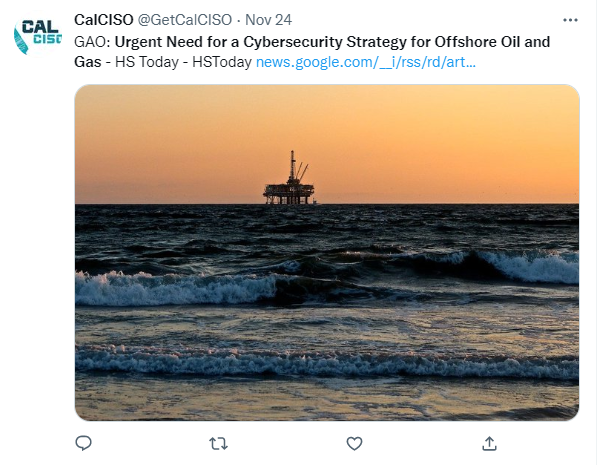The image size is (615, 465).
Task: Click the GAO: prefix in tweet text
Action: 93,42
